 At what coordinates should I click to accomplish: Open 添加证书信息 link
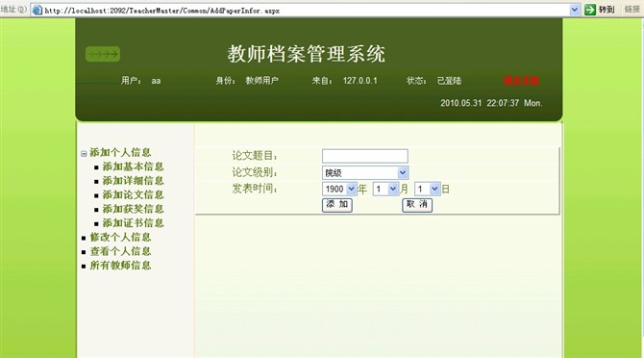133,223
